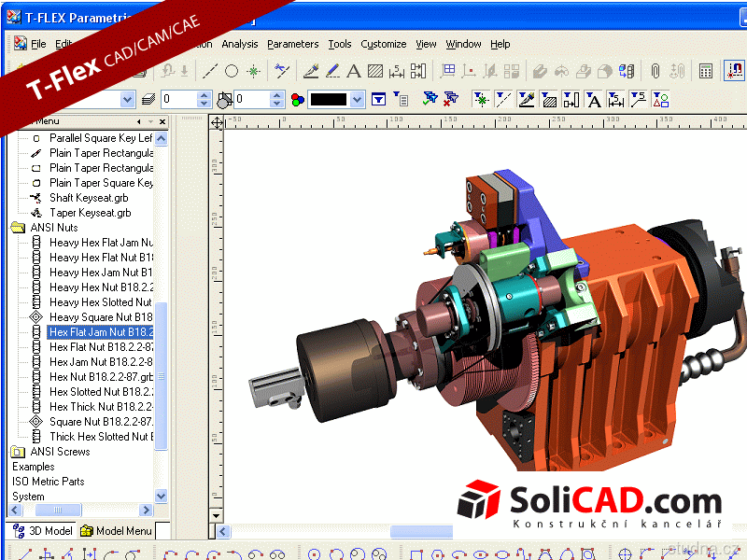
Task: Open the File menu
Action: tap(38, 44)
